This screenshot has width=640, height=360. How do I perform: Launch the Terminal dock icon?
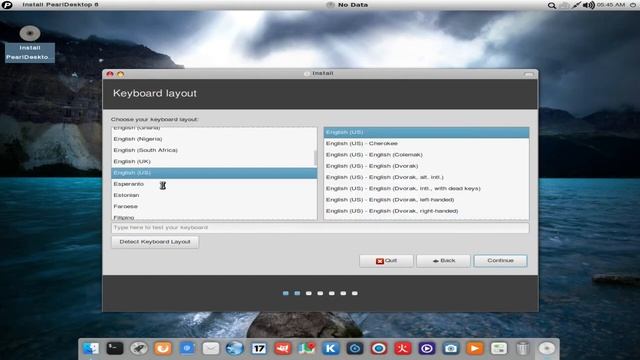[x=115, y=348]
